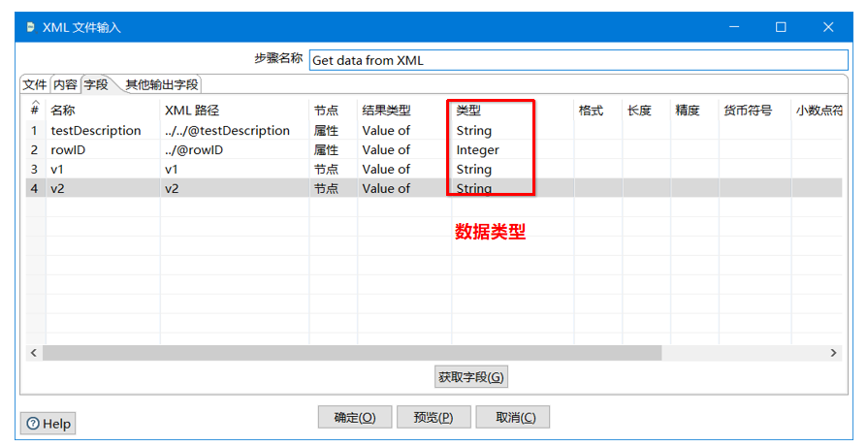
Task: Close the XML 文件输入 dialog
Action: [x=828, y=27]
